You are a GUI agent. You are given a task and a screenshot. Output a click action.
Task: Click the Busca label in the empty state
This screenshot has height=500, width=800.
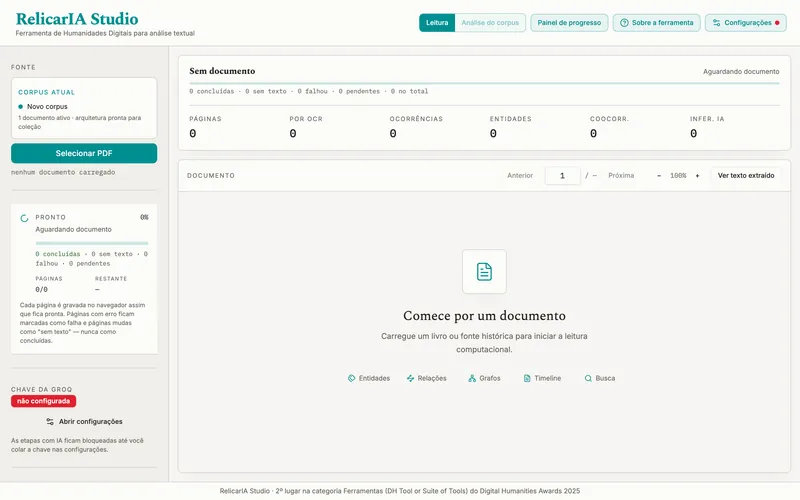click(x=605, y=378)
